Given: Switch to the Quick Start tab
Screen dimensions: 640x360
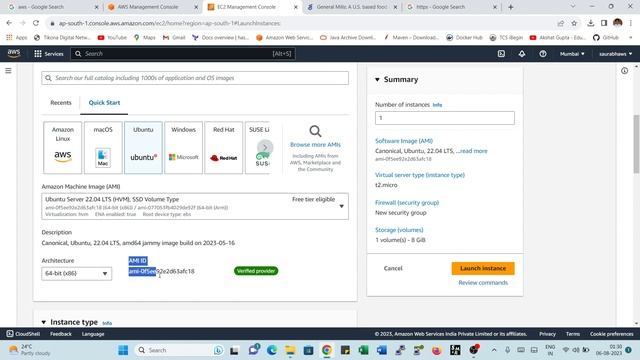Looking at the screenshot, I should [x=104, y=103].
